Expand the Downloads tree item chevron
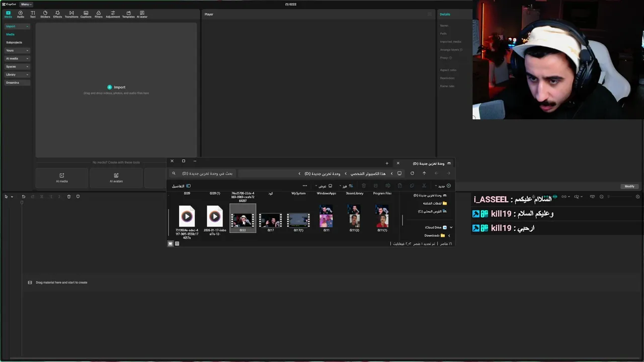644x362 pixels. click(x=449, y=235)
